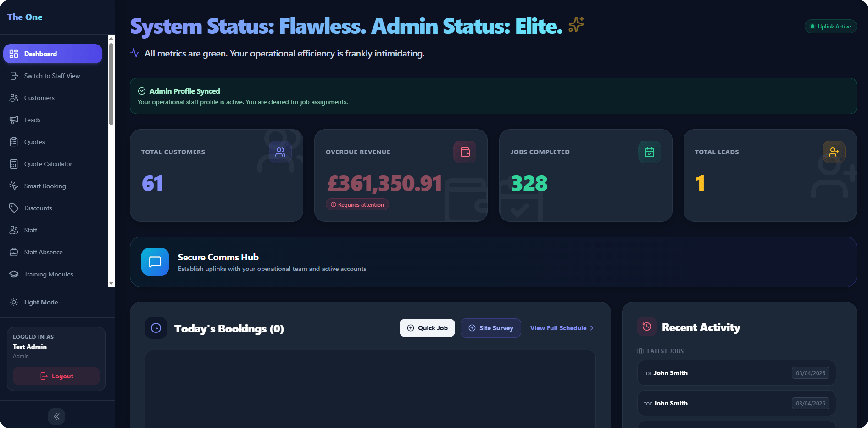Click the Total Leads add-user icon
The width and height of the screenshot is (868, 428).
pos(834,152)
